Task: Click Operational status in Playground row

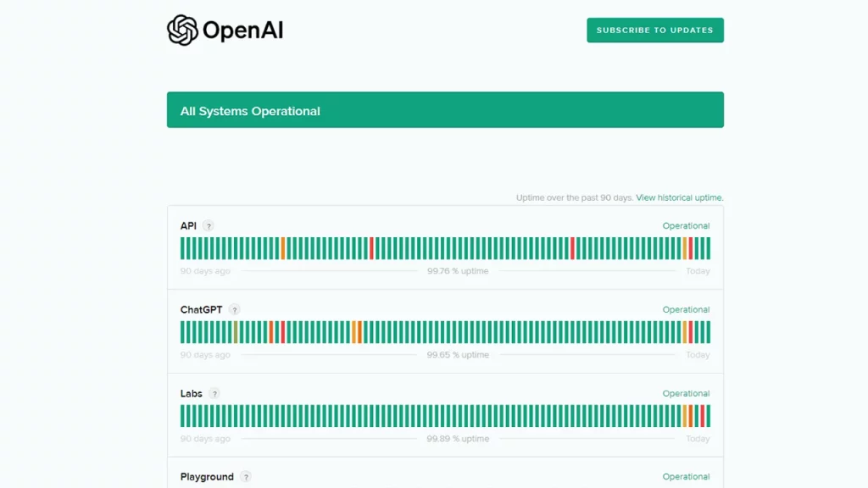Action: 686,476
